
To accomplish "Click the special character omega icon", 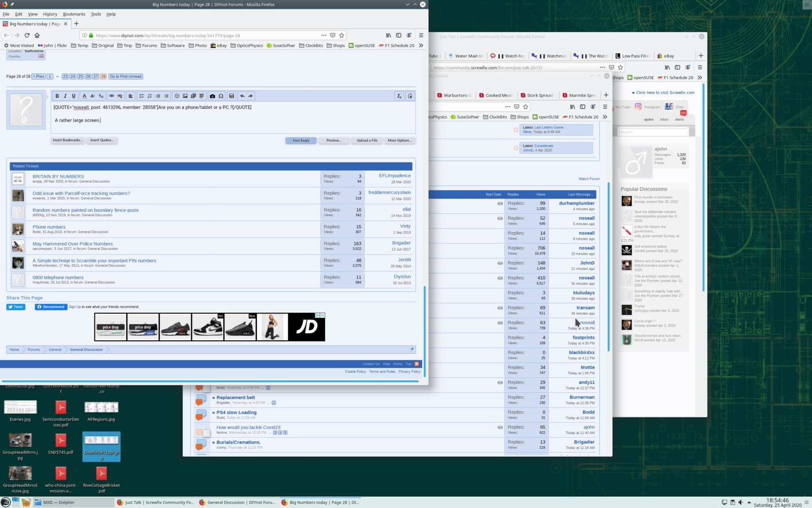I will point(221,96).
